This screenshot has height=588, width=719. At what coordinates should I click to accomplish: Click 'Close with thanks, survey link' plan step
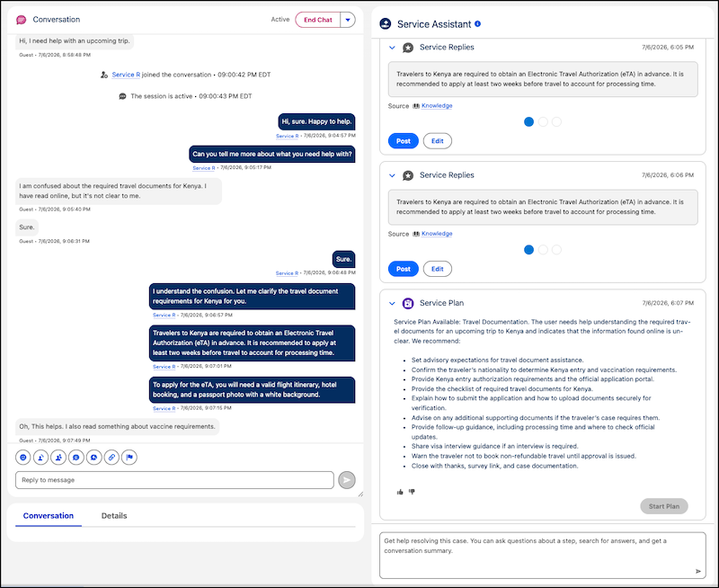(495, 466)
